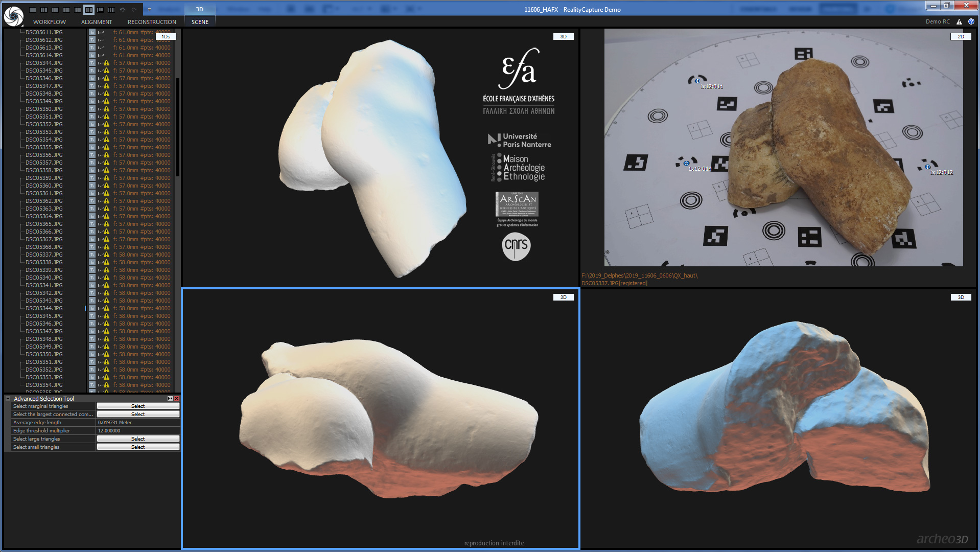Click the Redo arrow icon
The height and width of the screenshot is (552, 980).
click(x=134, y=10)
